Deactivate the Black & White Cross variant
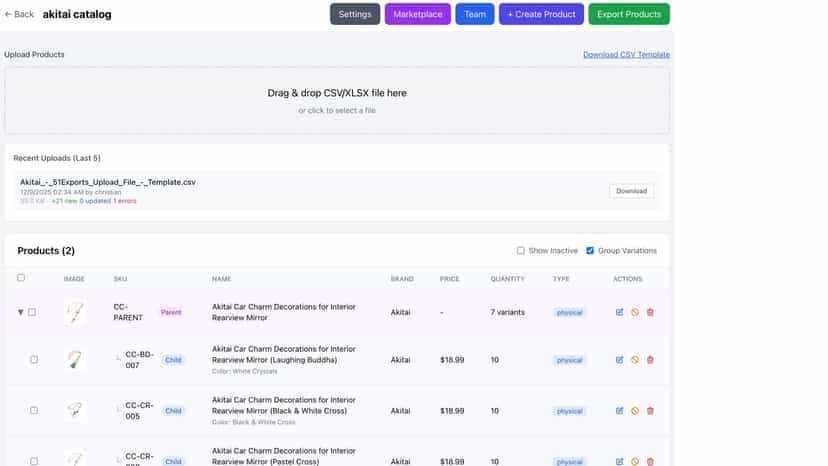This screenshot has width=828, height=466. click(x=635, y=411)
